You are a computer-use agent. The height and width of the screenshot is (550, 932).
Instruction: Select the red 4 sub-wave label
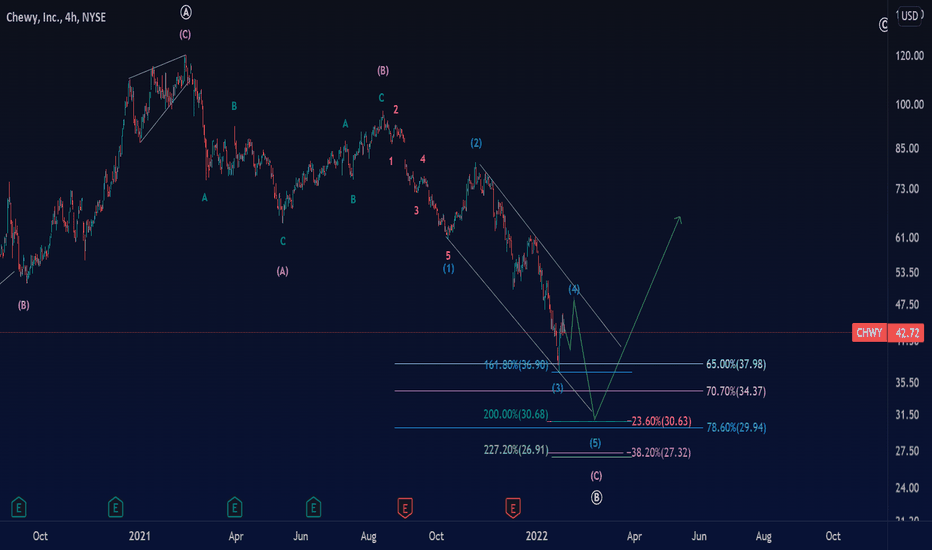click(x=423, y=159)
